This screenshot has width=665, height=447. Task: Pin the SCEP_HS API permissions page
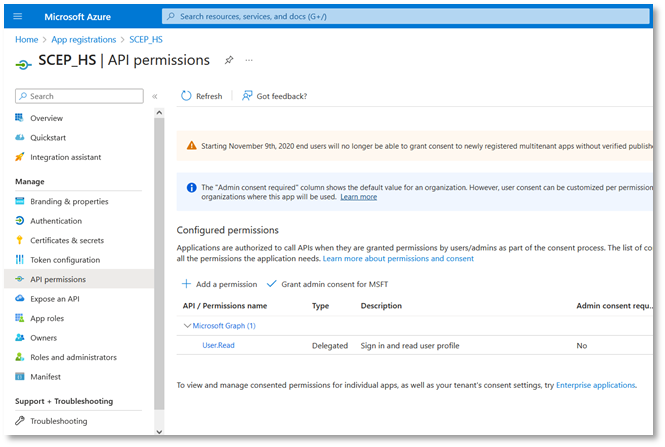coord(229,60)
